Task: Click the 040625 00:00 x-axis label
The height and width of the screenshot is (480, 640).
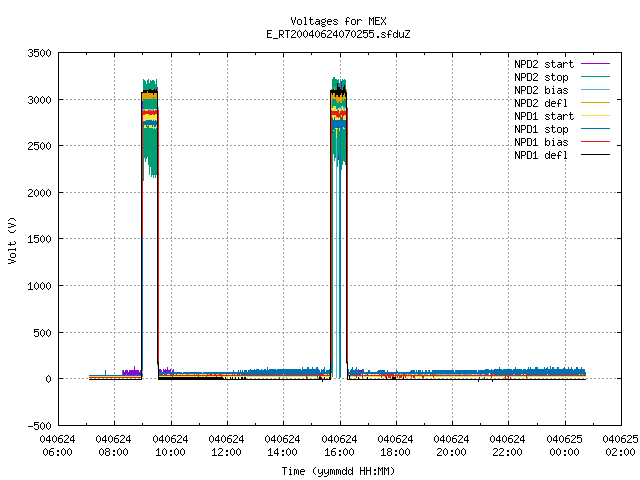Action: [x=564, y=446]
